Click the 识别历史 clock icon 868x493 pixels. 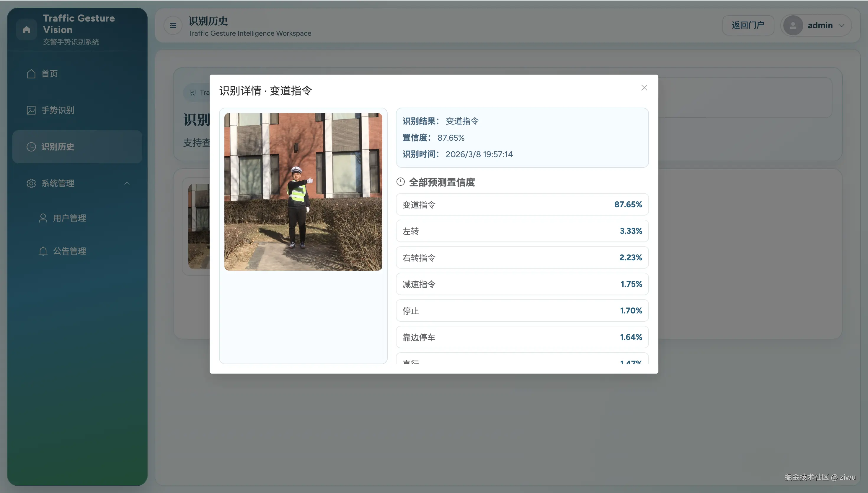31,147
